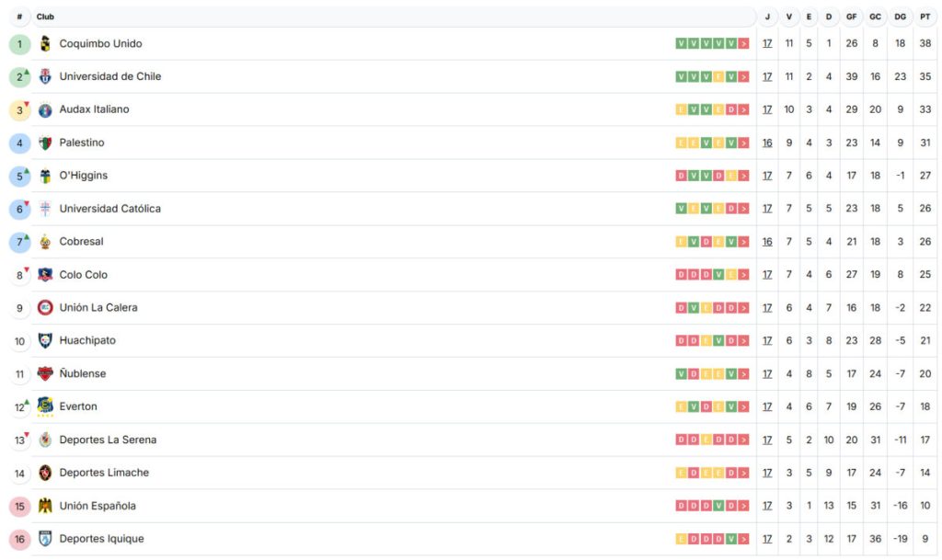
Task: Open the Palestino club name link
Action: tap(82, 143)
